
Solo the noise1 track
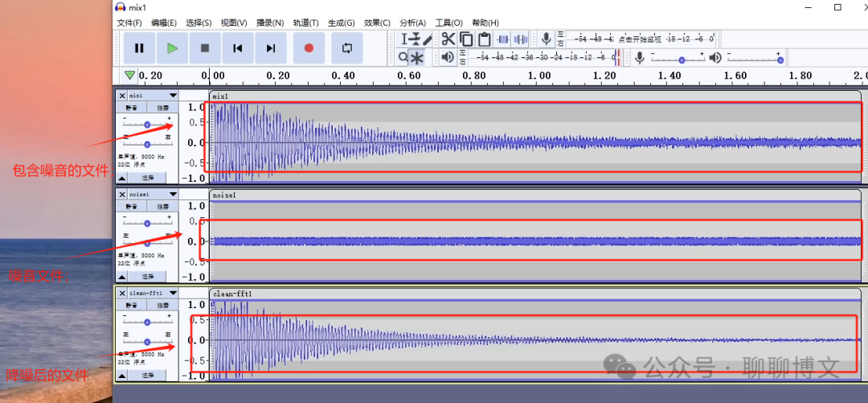tap(162, 206)
